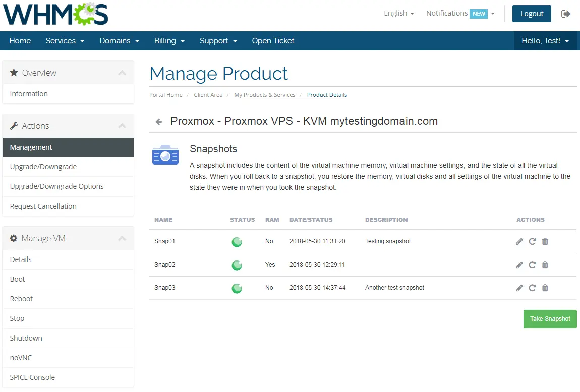Click the DESCRIPTION column header
The height and width of the screenshot is (392, 580).
(x=386, y=220)
